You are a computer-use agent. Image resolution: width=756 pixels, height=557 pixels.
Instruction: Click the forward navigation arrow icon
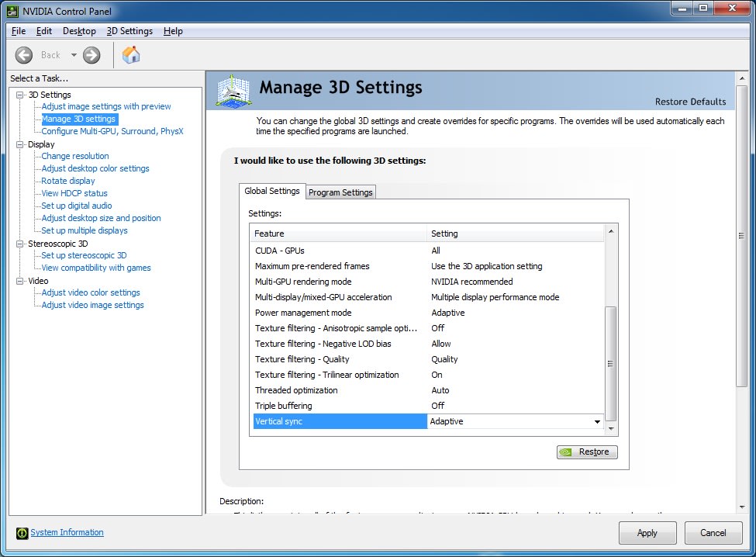(91, 55)
